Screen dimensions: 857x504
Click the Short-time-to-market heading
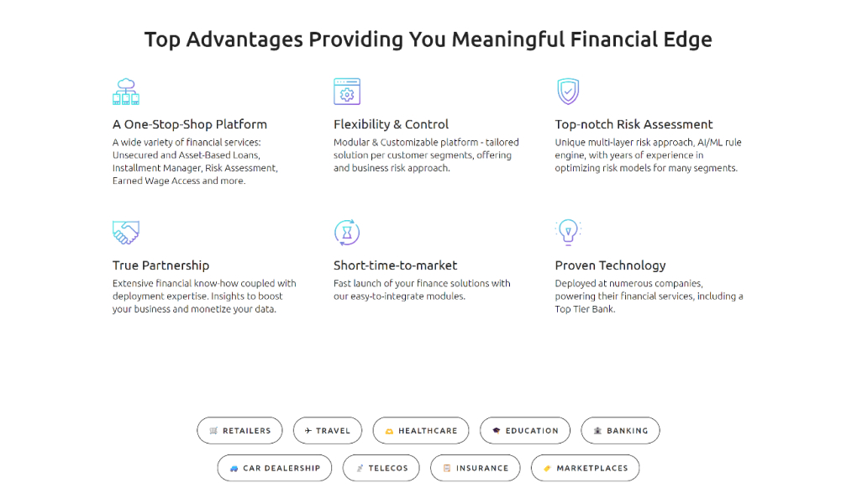pyautogui.click(x=395, y=265)
